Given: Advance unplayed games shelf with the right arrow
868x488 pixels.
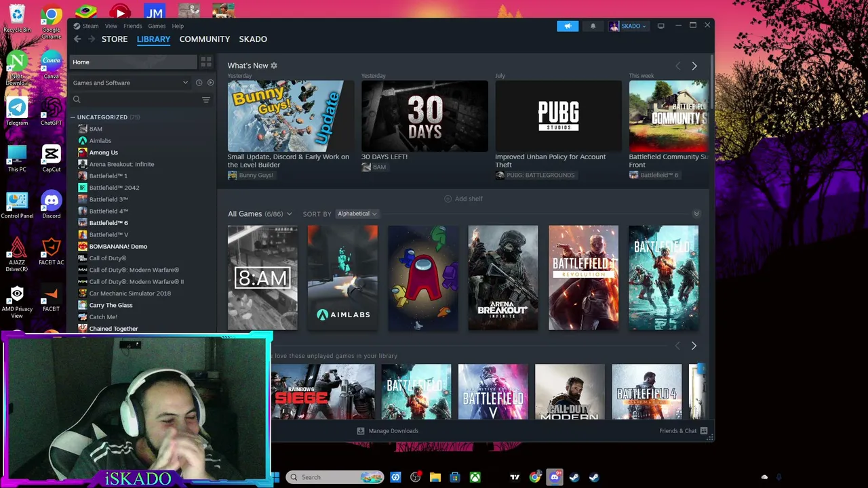Looking at the screenshot, I should pos(693,346).
